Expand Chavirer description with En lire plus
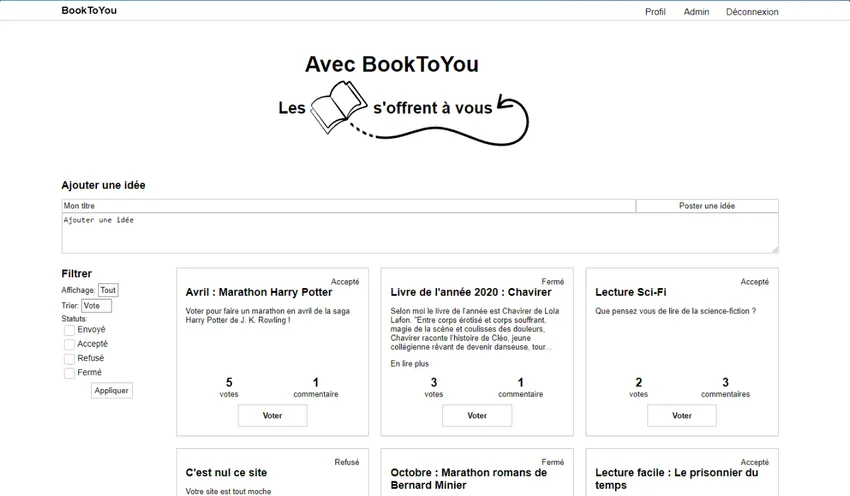 tap(409, 364)
